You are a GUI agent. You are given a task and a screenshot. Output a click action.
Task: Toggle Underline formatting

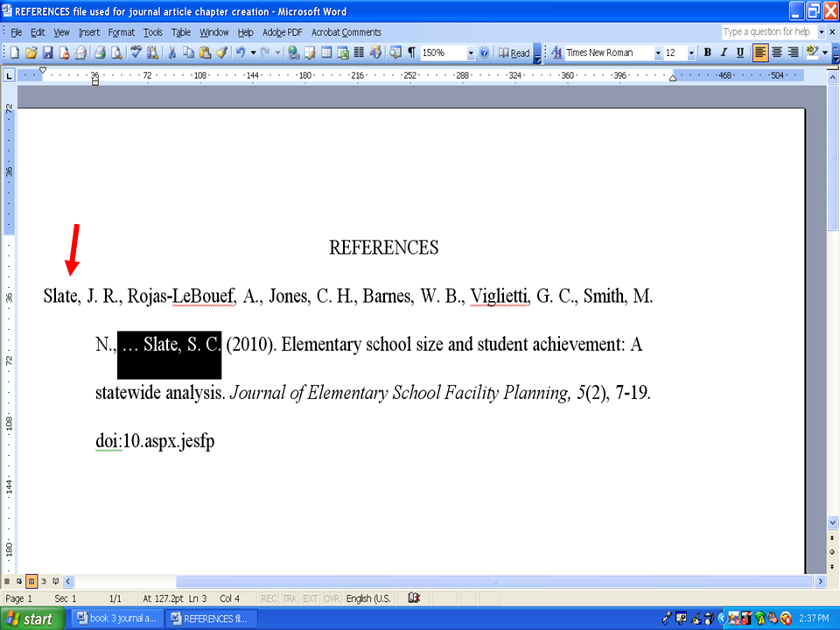coord(740,52)
